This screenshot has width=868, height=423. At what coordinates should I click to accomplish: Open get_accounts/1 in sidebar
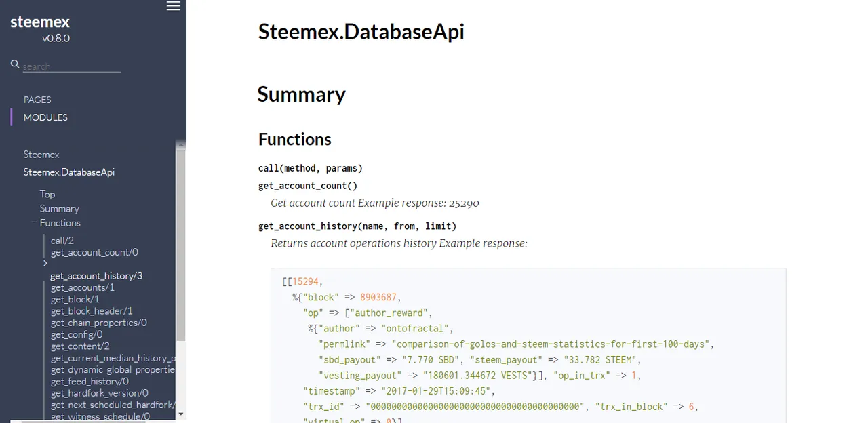(x=83, y=287)
